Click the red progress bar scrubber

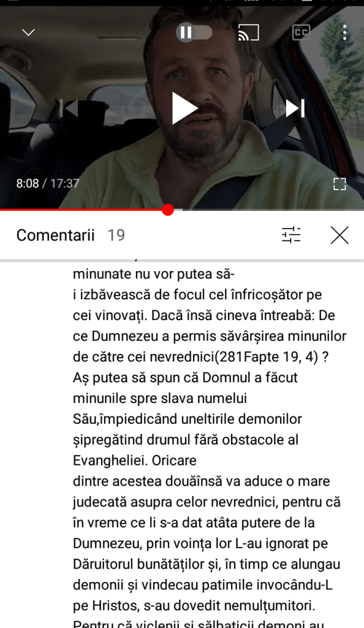[168, 210]
